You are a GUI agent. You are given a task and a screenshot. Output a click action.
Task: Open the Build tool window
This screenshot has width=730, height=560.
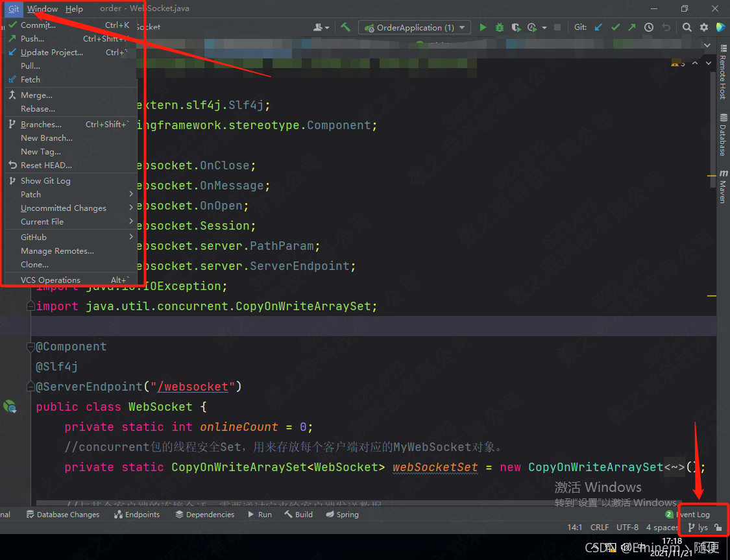pyautogui.click(x=298, y=515)
